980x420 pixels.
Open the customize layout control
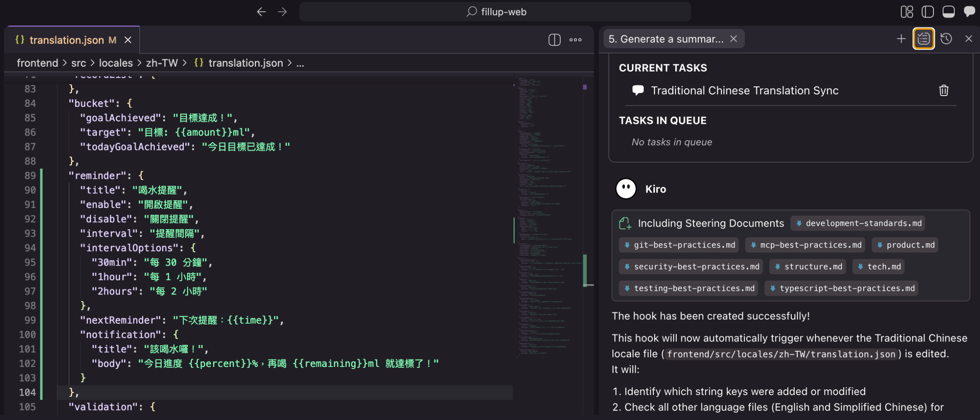(x=906, y=11)
